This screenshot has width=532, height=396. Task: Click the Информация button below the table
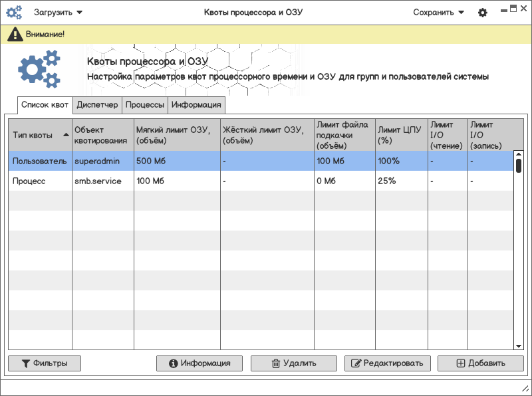pos(199,363)
